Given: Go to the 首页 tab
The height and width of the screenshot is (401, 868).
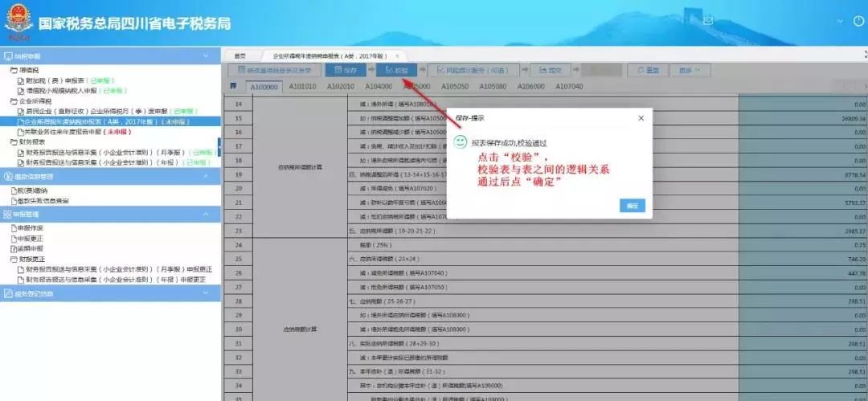Looking at the screenshot, I should point(240,56).
